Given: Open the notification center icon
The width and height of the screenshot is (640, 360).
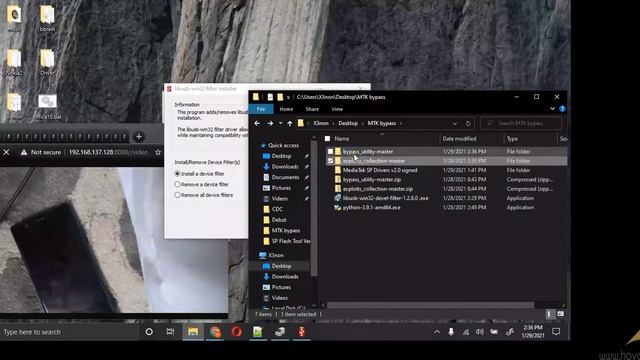Looking at the screenshot, I should 556,332.
